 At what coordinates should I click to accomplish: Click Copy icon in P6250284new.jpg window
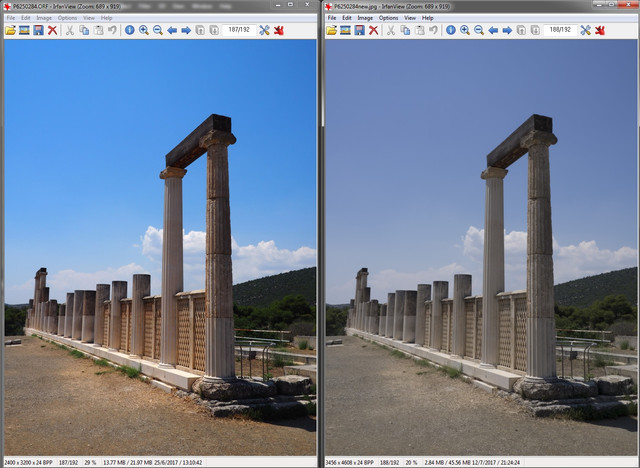(405, 30)
